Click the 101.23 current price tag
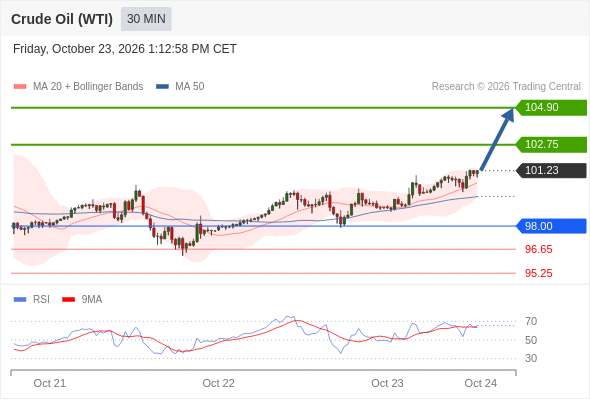The image size is (590, 400). pos(551,170)
